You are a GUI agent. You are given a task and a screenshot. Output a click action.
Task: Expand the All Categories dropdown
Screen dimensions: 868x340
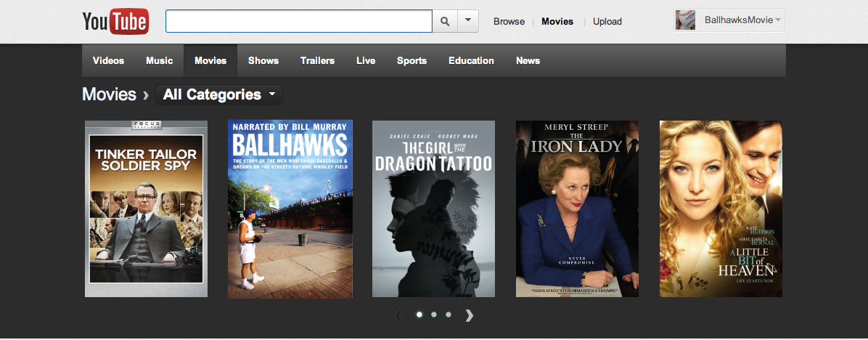219,94
